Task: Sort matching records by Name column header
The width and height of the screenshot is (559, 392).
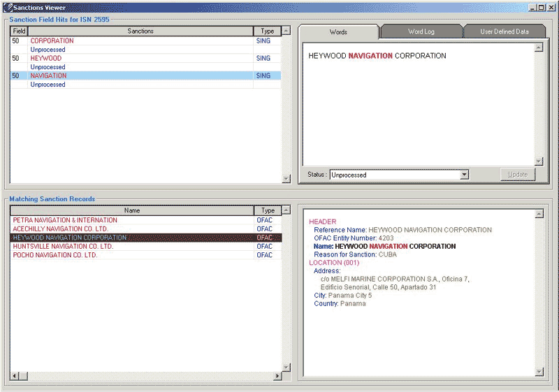Action: [132, 210]
